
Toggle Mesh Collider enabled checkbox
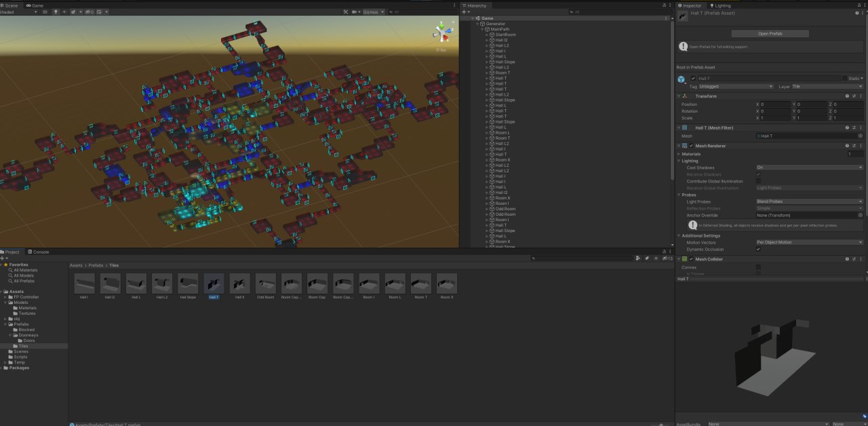pyautogui.click(x=692, y=259)
